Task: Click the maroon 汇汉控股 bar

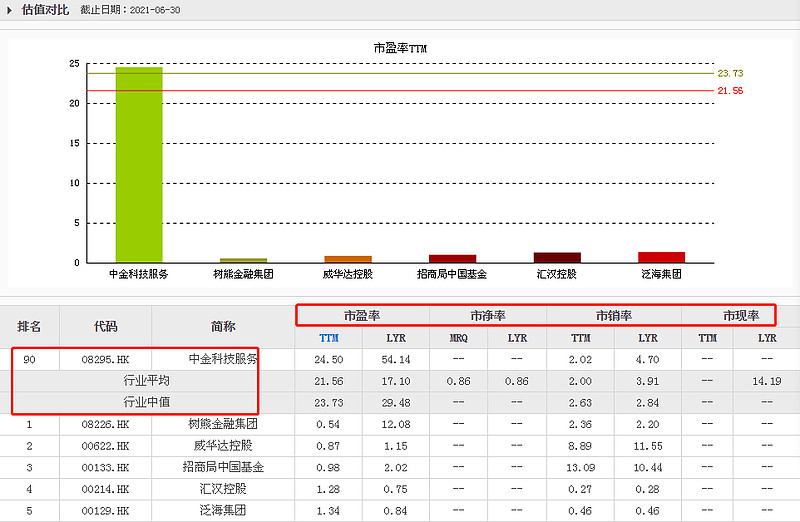Action: (x=557, y=257)
